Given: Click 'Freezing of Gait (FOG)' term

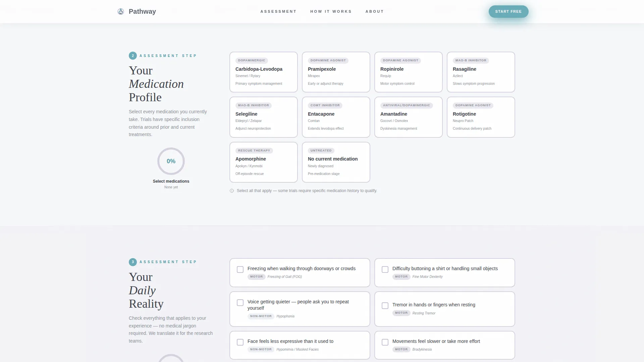Looking at the screenshot, I should coord(285,277).
